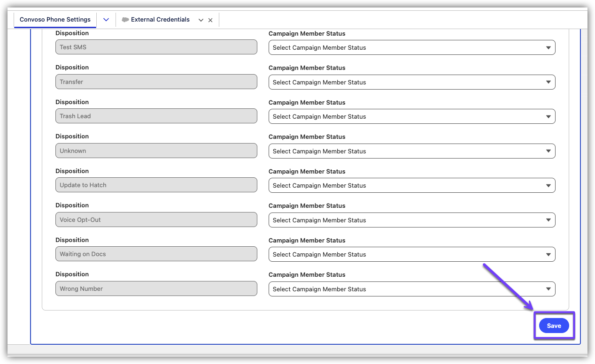The image size is (595, 364).
Task: Click the Waiting on Docs disposition field
Action: click(156, 254)
